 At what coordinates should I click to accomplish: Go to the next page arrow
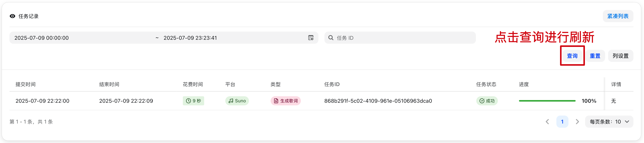(x=577, y=122)
